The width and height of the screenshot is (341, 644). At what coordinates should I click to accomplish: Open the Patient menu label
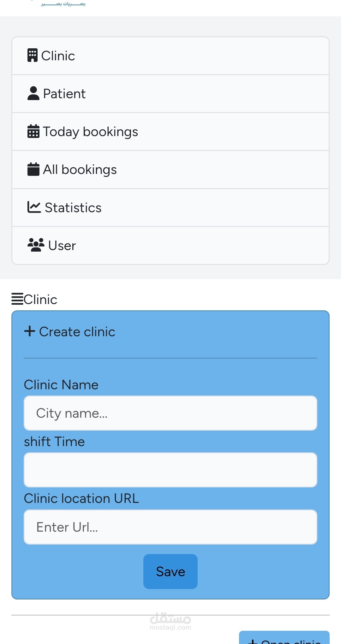coord(64,94)
